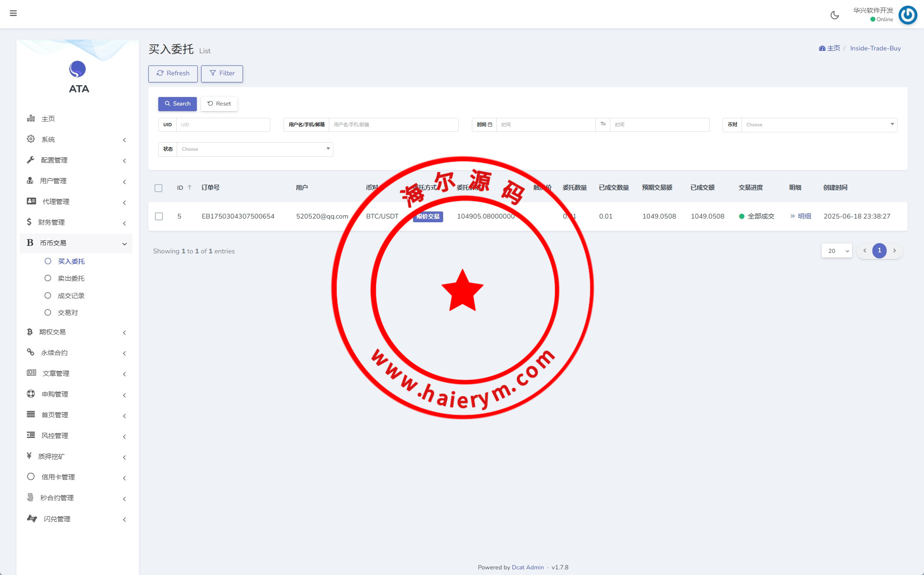The image size is (924, 575).
Task: Click the user avatar power icon
Action: click(908, 15)
